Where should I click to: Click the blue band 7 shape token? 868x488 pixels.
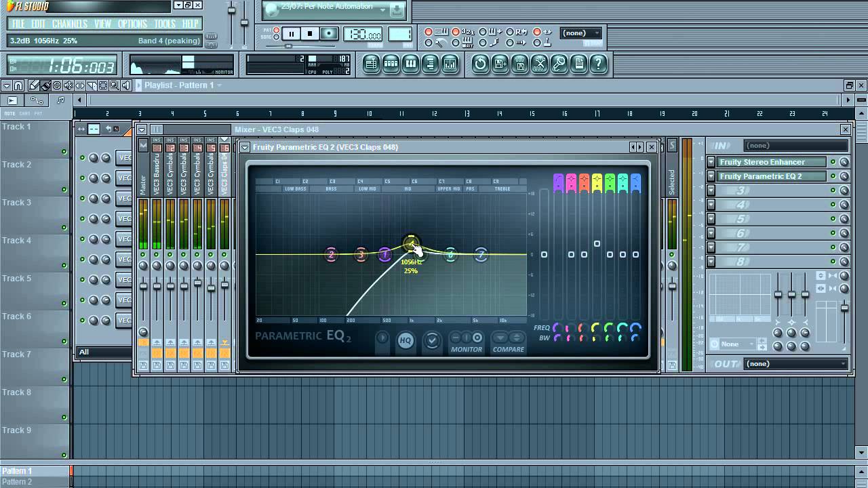(635, 182)
